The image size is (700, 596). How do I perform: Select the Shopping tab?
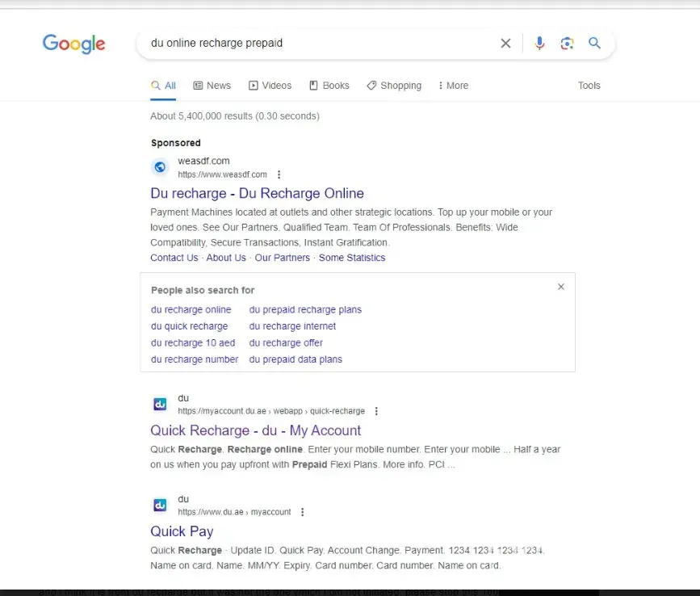point(394,86)
